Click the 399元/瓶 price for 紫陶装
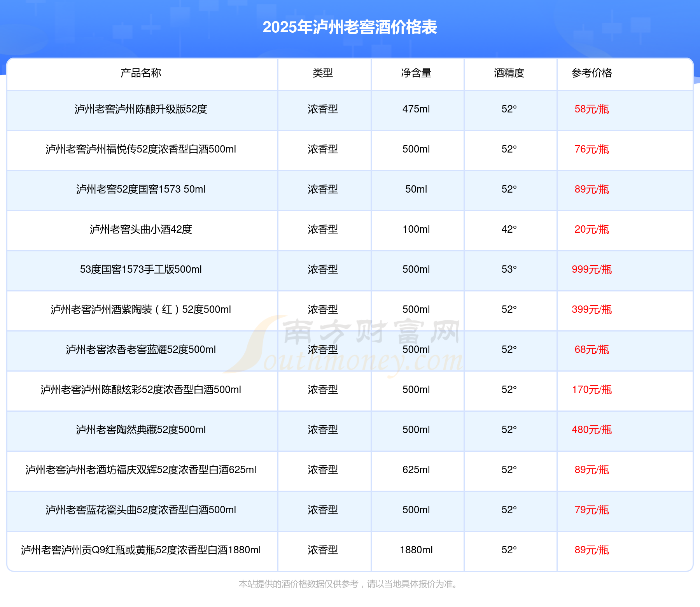700x607 pixels. click(x=591, y=310)
